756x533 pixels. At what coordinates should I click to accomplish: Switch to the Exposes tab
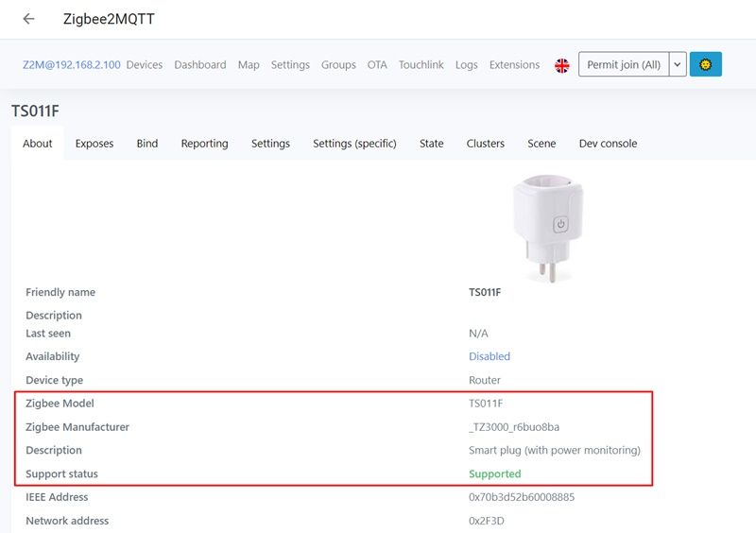pos(94,144)
